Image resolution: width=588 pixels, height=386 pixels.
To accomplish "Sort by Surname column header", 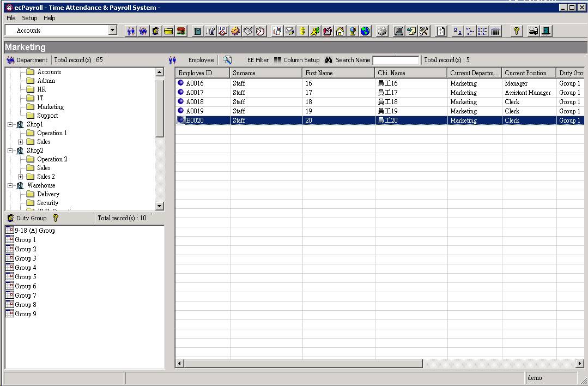I will [266, 73].
